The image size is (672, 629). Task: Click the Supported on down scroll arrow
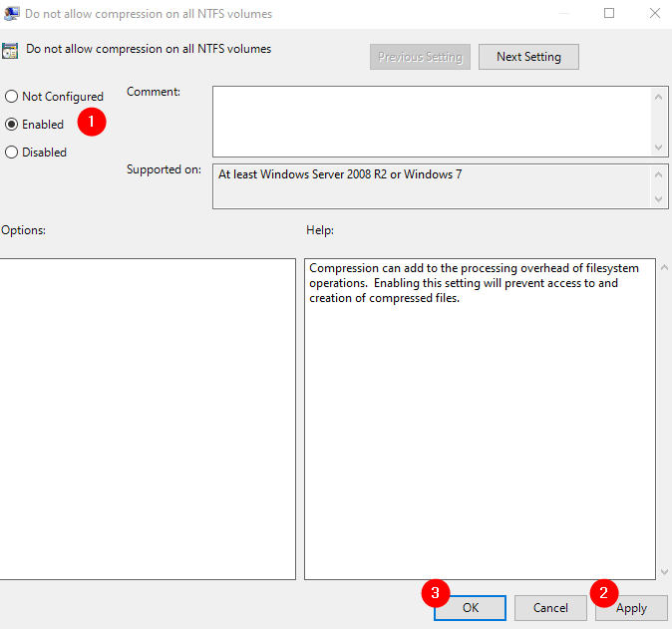point(659,198)
